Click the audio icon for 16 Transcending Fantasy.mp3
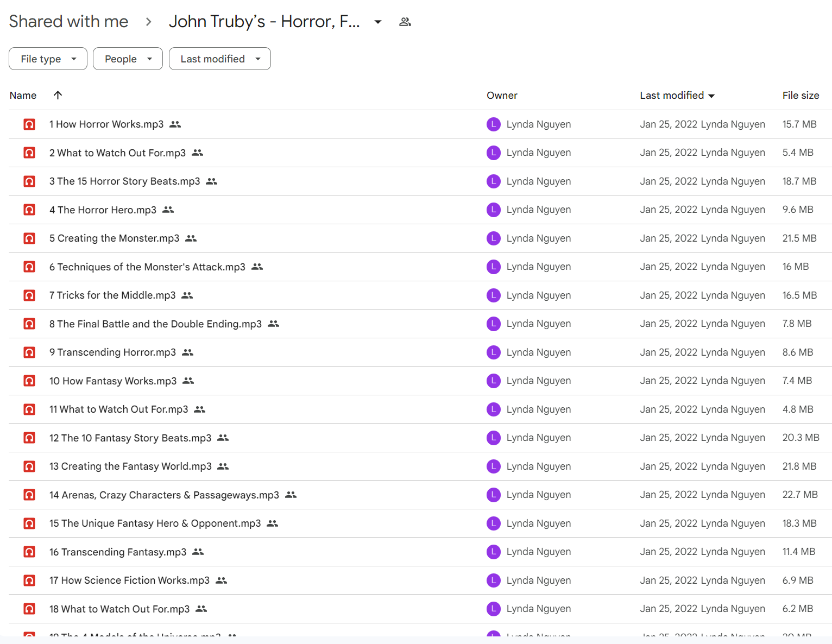832x644 pixels. point(29,552)
